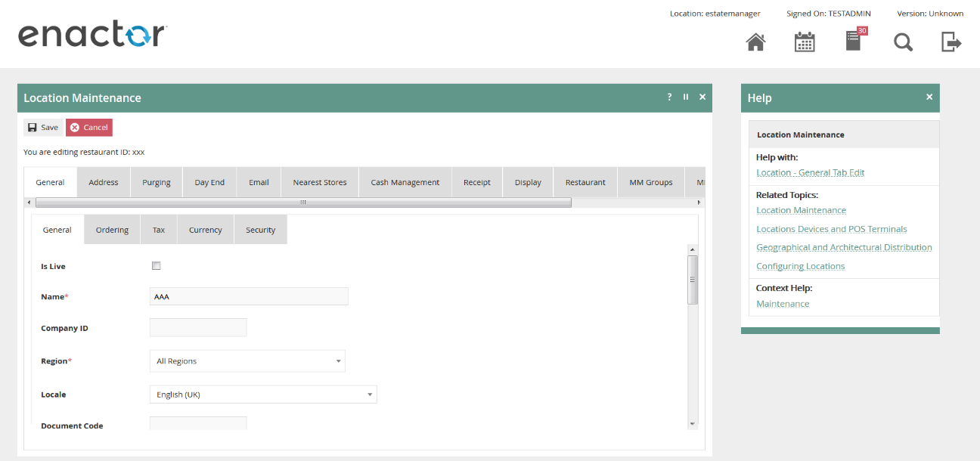The image size is (980, 461).
Task: Select the MM Groups tab
Action: (x=651, y=182)
